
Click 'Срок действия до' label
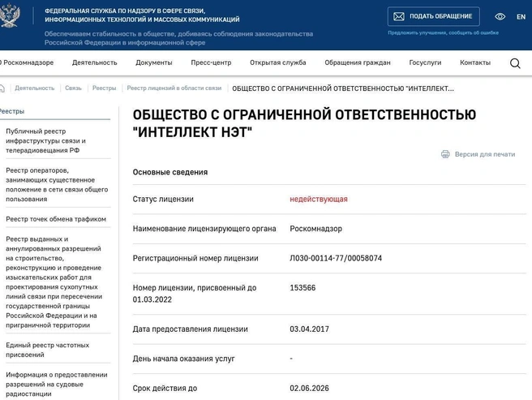coord(165,388)
